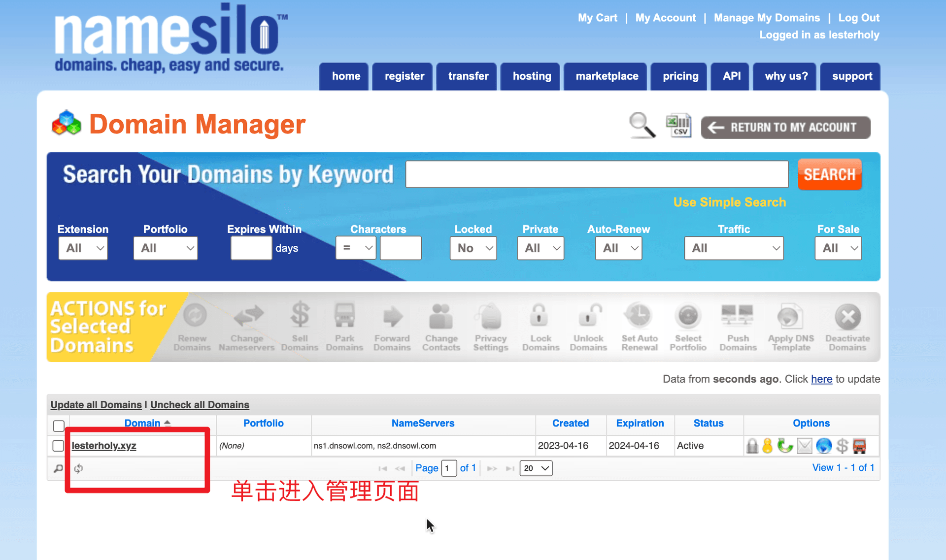The width and height of the screenshot is (946, 560).
Task: Click the gray dollar icon for lesterholy.xyz
Action: click(x=842, y=446)
